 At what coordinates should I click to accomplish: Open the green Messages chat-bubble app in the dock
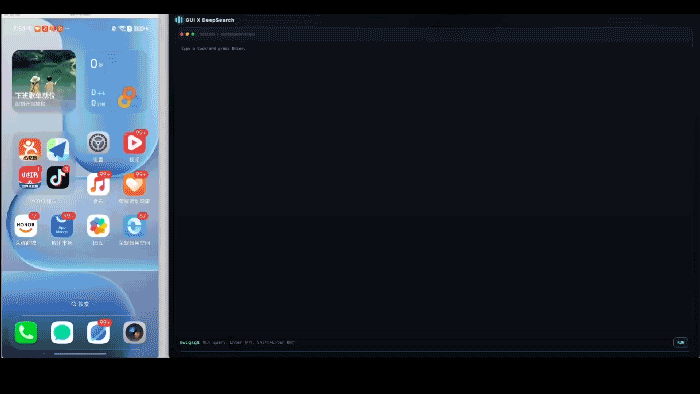point(62,332)
